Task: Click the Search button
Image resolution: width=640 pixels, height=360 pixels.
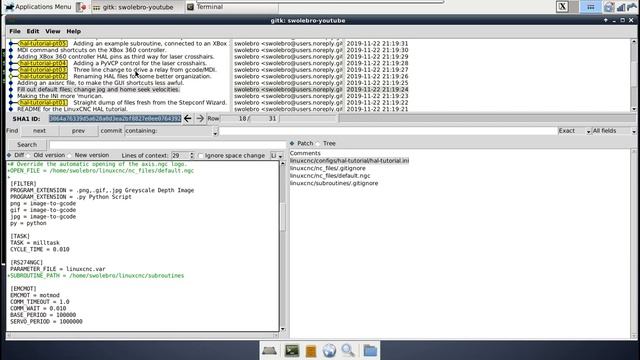Action: click(27, 144)
